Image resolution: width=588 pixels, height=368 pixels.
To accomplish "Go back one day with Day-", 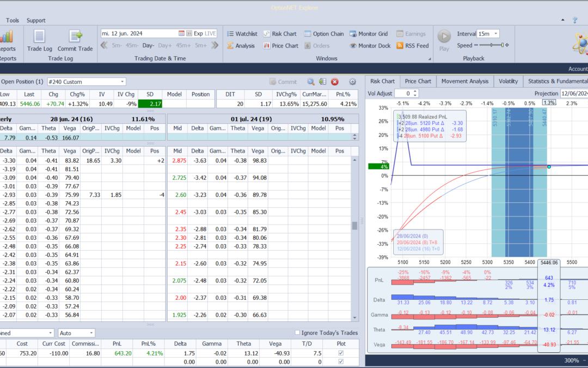I will click(148, 45).
